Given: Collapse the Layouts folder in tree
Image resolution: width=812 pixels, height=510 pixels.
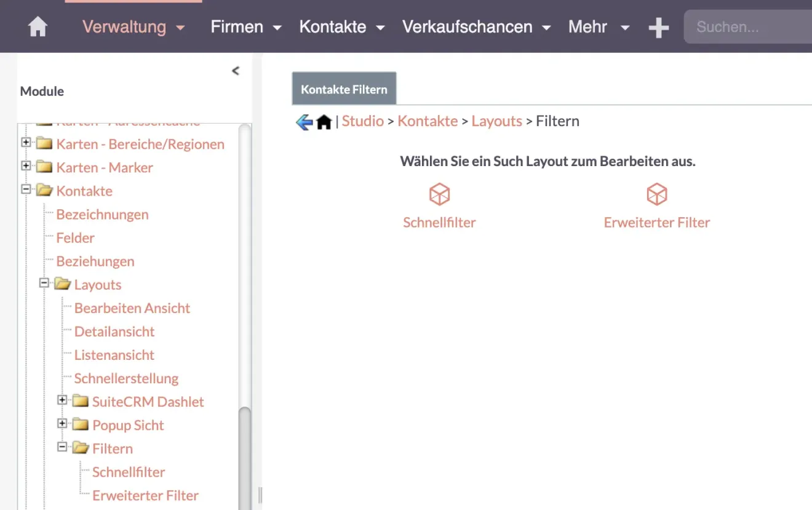Looking at the screenshot, I should 44,284.
